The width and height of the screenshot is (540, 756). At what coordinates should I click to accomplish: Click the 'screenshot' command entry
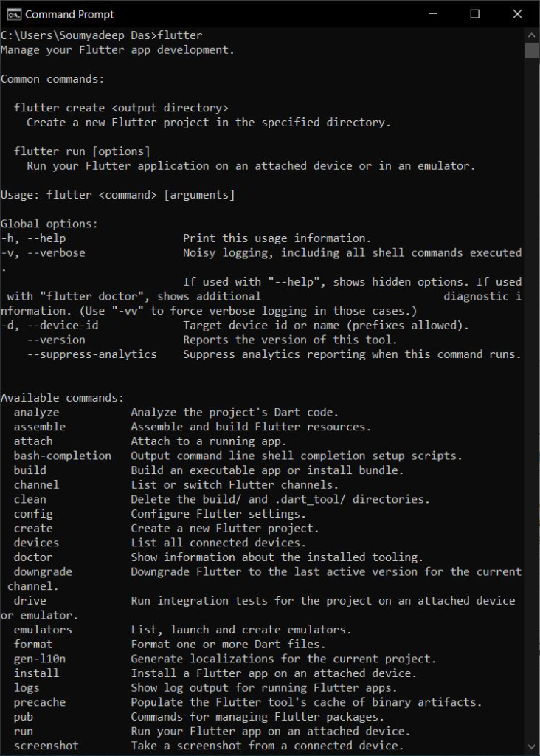(46, 746)
